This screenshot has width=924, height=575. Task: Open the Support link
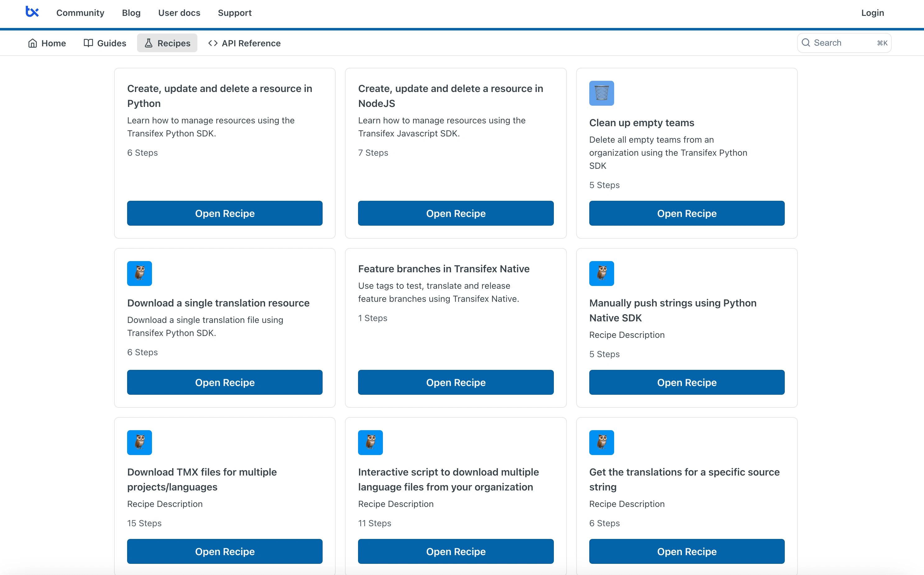[235, 12]
